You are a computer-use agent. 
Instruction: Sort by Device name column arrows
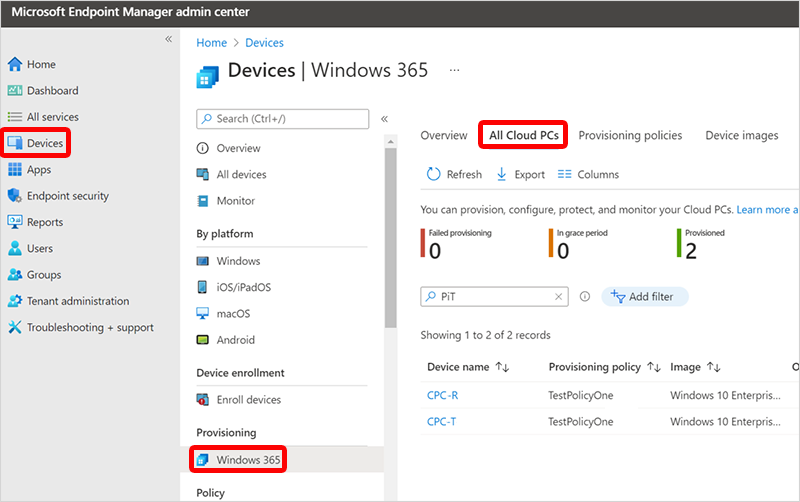click(x=503, y=367)
